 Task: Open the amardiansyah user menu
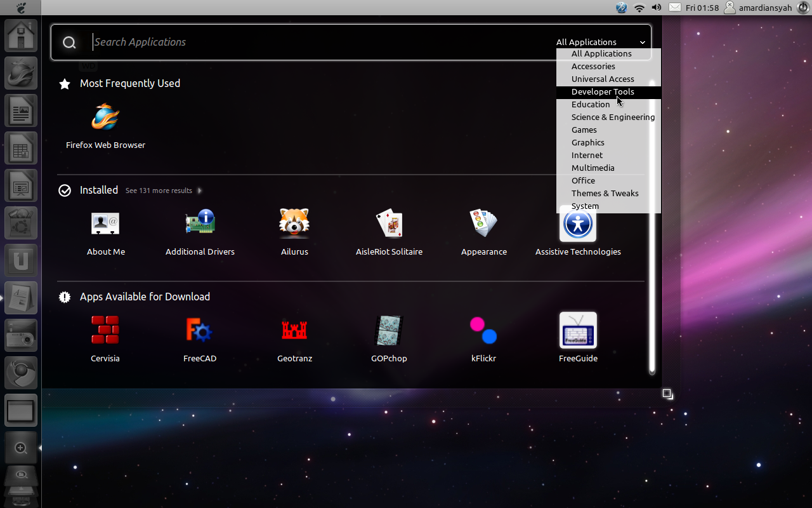pos(758,8)
